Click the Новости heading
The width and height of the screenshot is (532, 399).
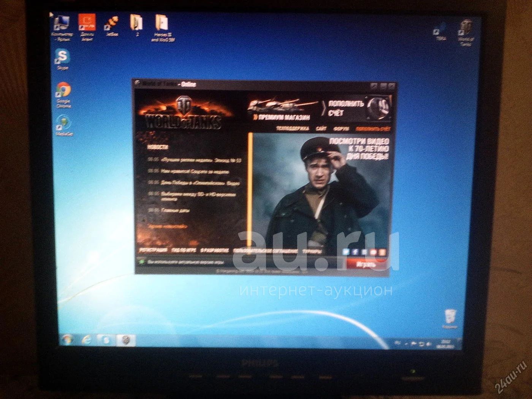(x=158, y=147)
